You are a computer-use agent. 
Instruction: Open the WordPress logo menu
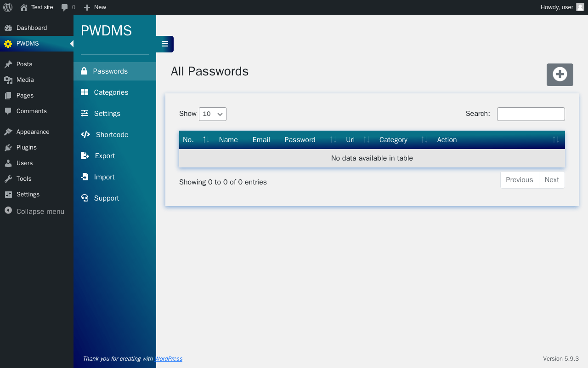(x=8, y=7)
